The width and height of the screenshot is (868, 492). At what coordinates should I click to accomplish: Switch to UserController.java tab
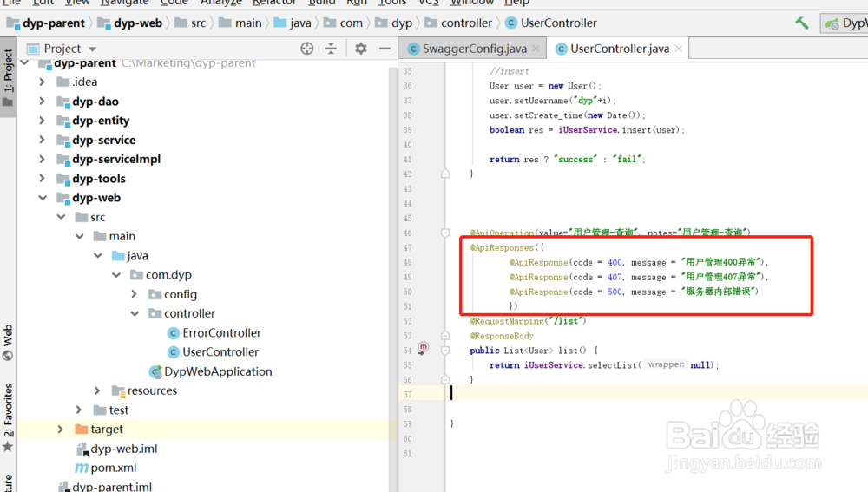(619, 49)
